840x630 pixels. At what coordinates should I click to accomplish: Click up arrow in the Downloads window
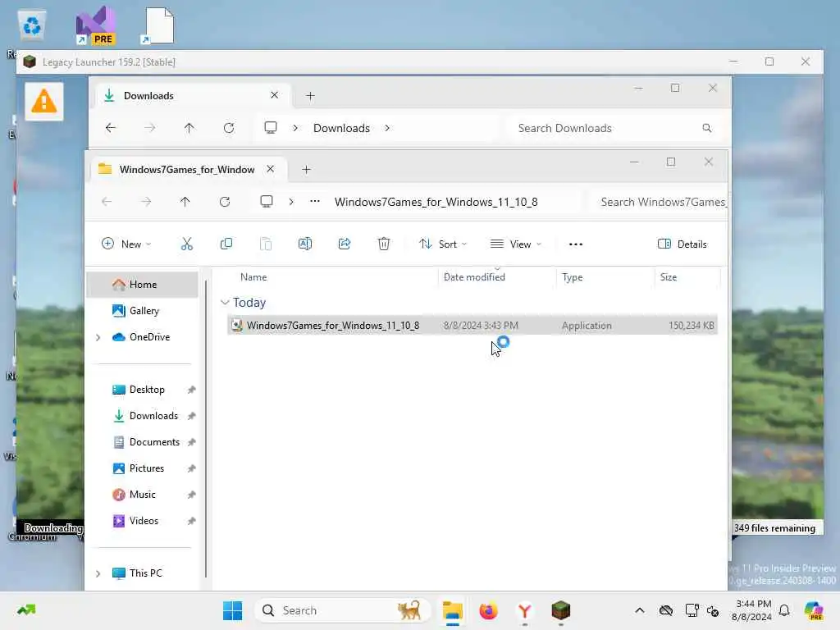189,128
